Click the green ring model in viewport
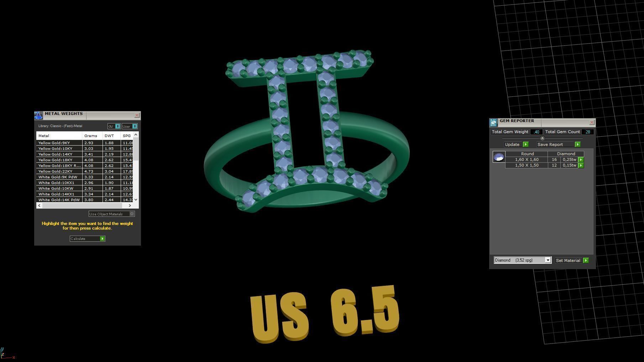 (x=307, y=132)
